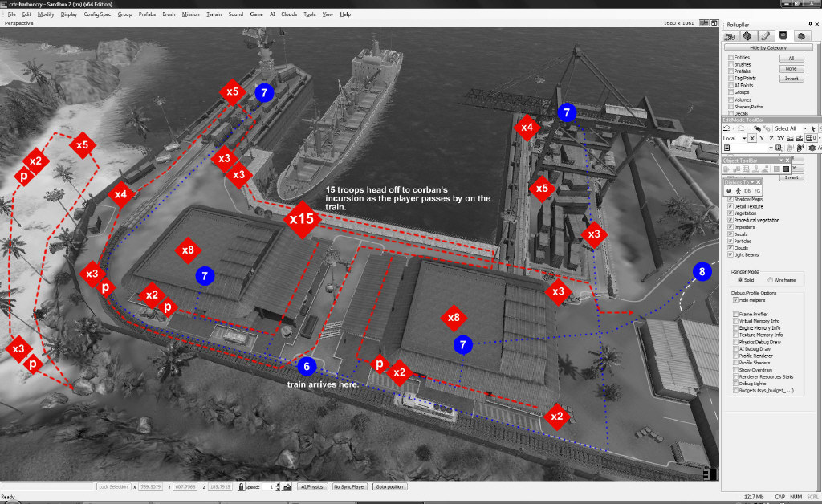Uncheck the Shadow Maps checkbox
This screenshot has height=504, width=822.
coord(730,200)
